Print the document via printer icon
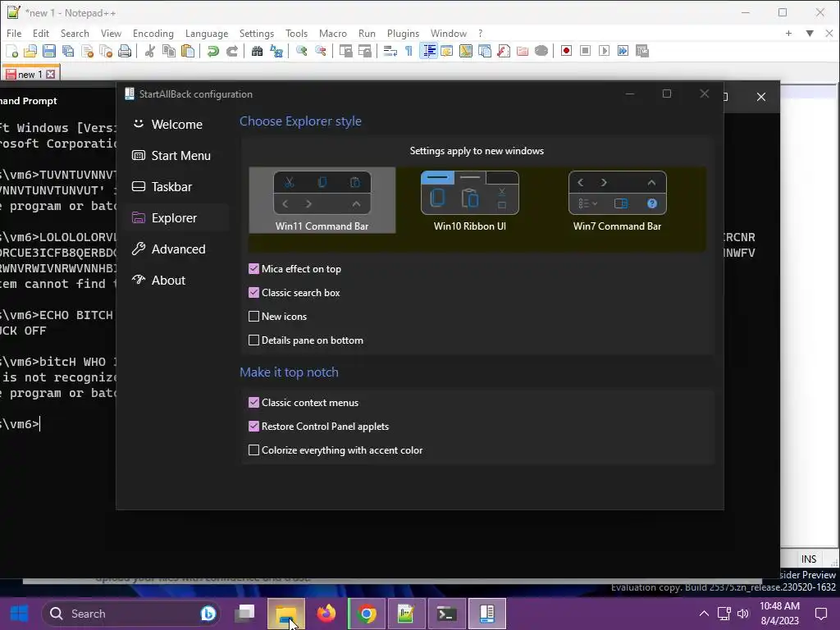This screenshot has width=840, height=630. 125,51
